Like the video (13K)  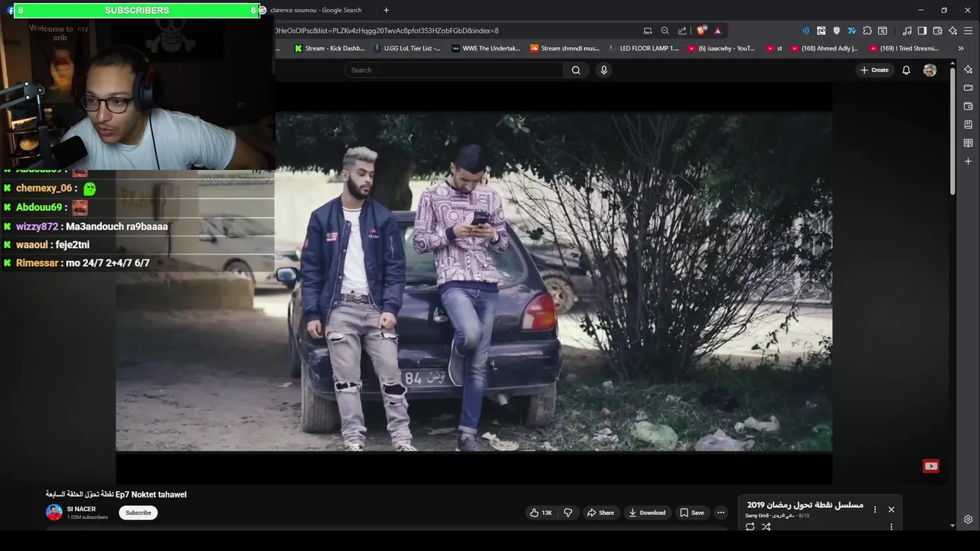click(541, 513)
